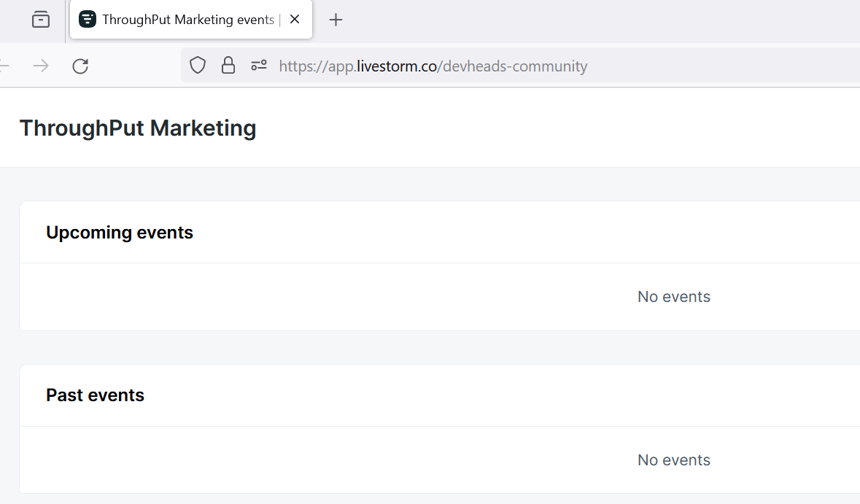Click the https://app prefix in the address bar
The image size is (860, 504).
(317, 66)
